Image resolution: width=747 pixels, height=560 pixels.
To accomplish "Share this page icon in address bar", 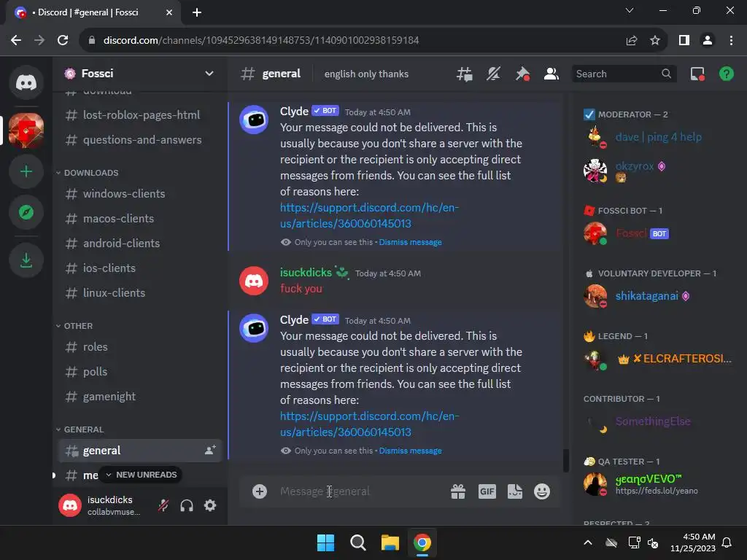I will (x=632, y=41).
